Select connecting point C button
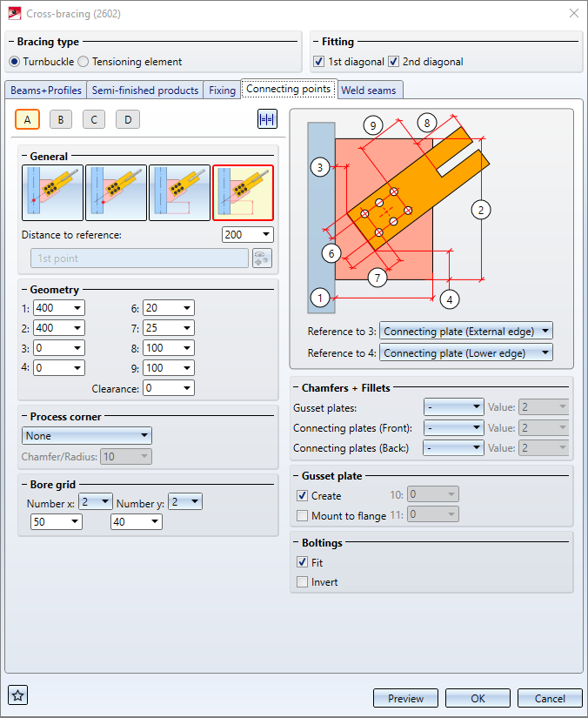This screenshot has height=718, width=588. tap(94, 119)
